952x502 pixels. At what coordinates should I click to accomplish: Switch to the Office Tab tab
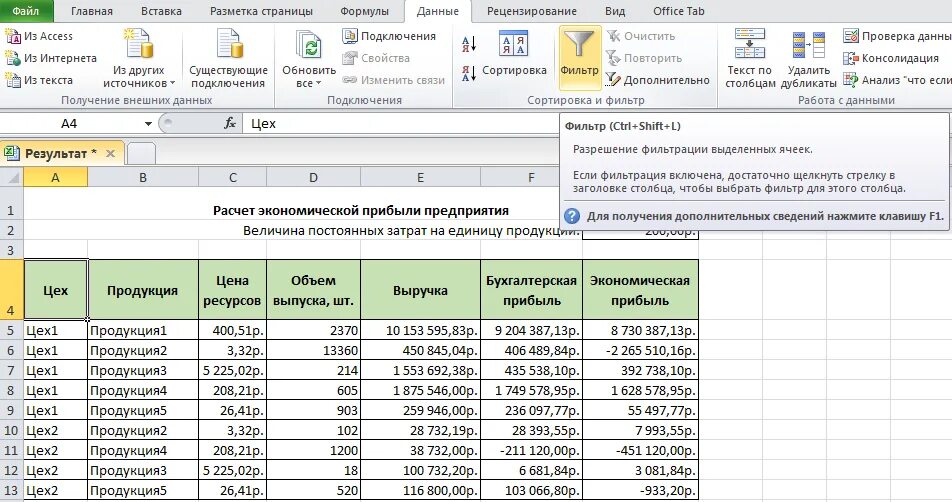[x=679, y=11]
